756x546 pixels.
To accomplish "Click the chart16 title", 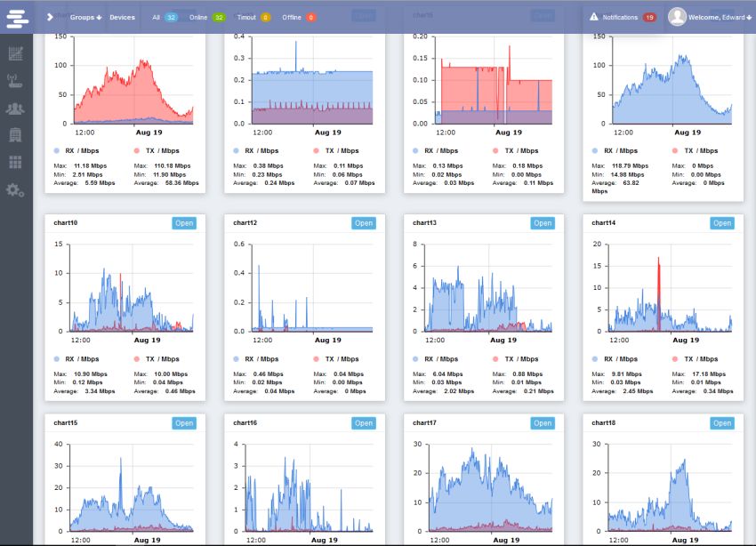I will coord(245,422).
